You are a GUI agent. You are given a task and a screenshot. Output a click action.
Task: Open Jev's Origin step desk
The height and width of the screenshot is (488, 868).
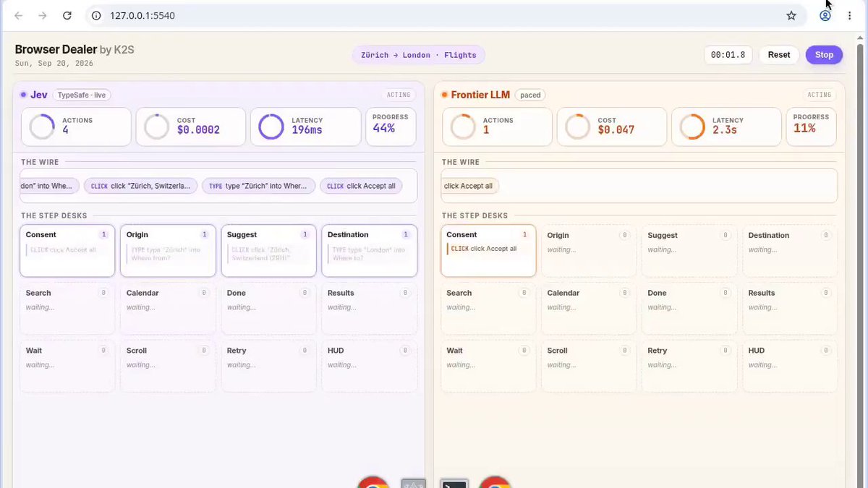(168, 250)
